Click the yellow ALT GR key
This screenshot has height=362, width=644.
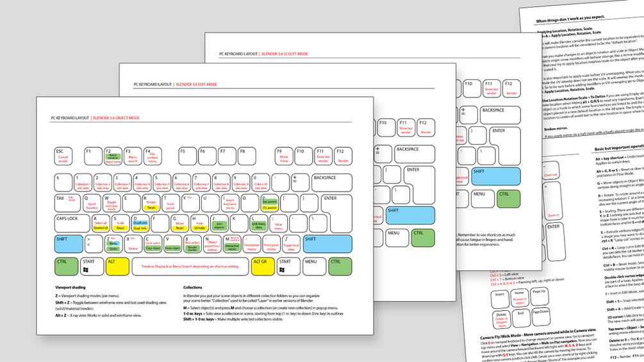[263, 267]
